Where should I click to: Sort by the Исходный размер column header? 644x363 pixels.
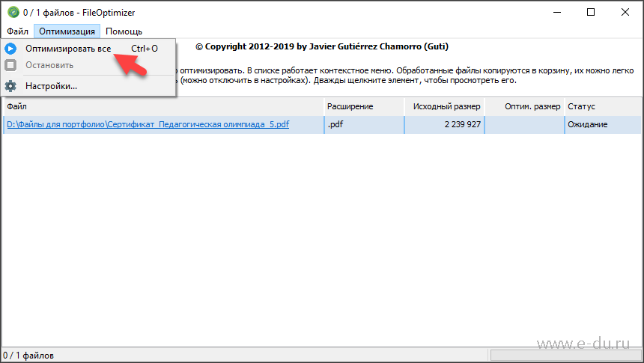click(444, 106)
